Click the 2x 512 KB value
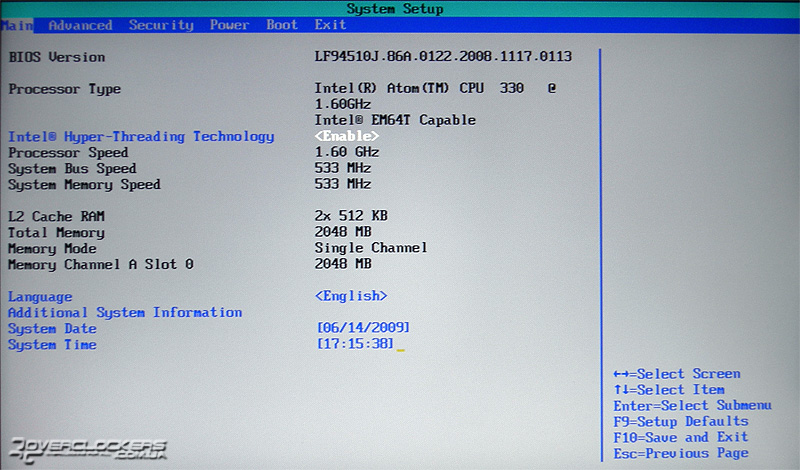The height and width of the screenshot is (470, 800). point(351,216)
